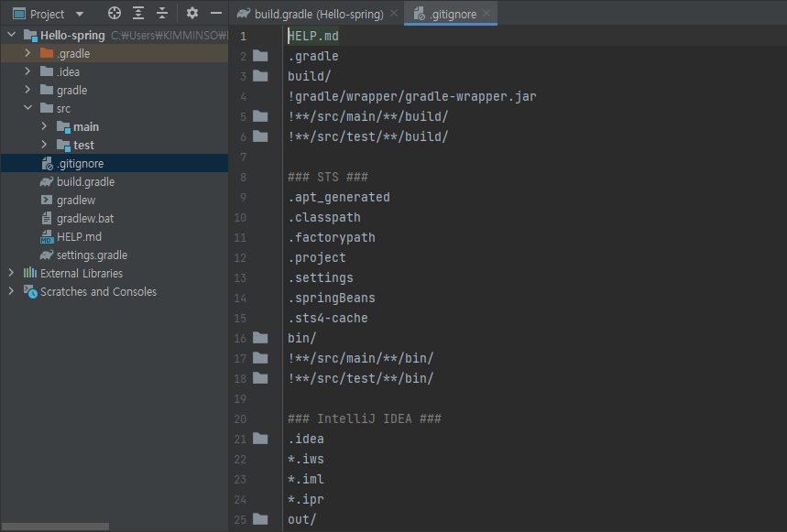Screen dimensions: 787x532
Task: Expand the .gradle folder
Action: [x=27, y=53]
